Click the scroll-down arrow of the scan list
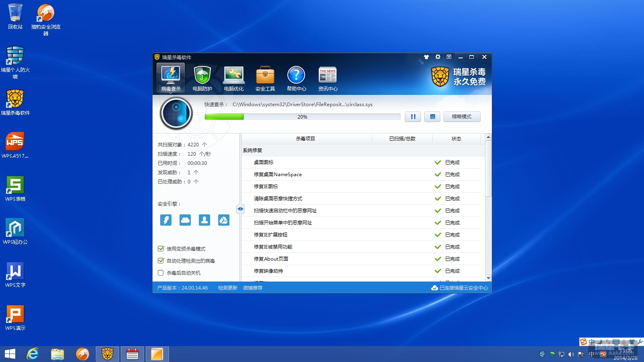Screen dimensions: 644x362 (x=488, y=278)
